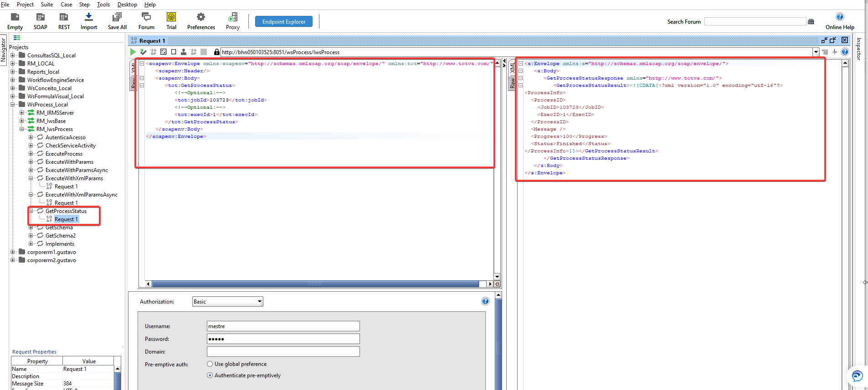The image size is (868, 390).
Task: Click the detach-window icon in the Request 1 title bar
Action: tap(824, 41)
